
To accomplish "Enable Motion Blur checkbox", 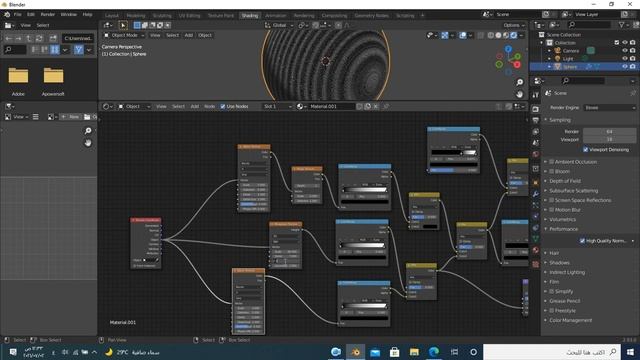I will [x=551, y=210].
